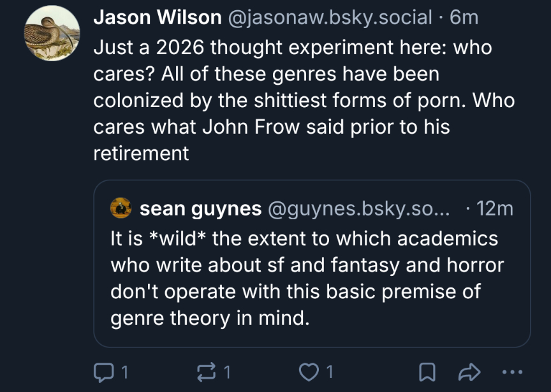The width and height of the screenshot is (551, 392).
Task: Click the sean guynes display name
Action: 200,208
